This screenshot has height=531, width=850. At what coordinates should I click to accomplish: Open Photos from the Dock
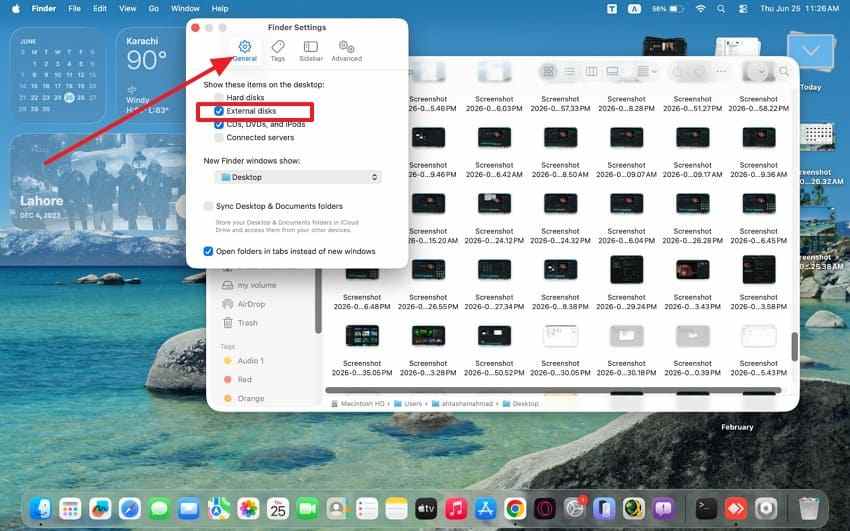248,509
